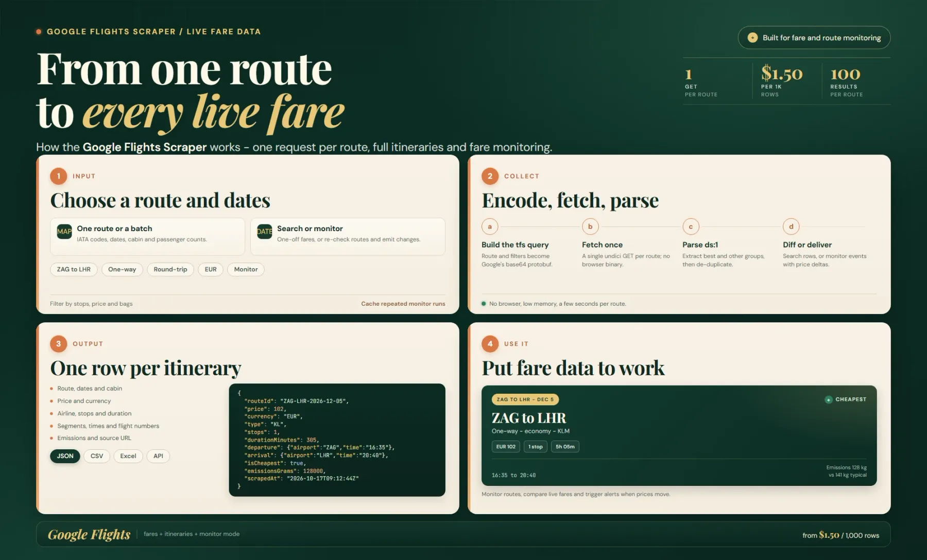
Task: Click the step 2 Collect badge
Action: [490, 176]
